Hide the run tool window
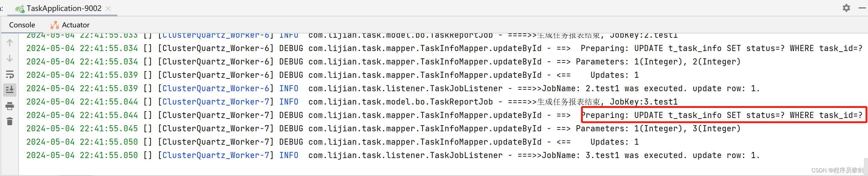Viewport: 868px width, 176px height. pyautogui.click(x=862, y=8)
